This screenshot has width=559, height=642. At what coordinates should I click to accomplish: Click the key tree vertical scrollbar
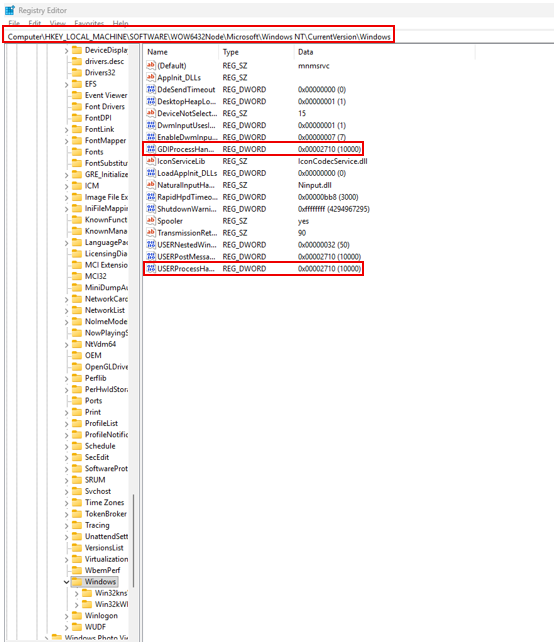[133, 540]
